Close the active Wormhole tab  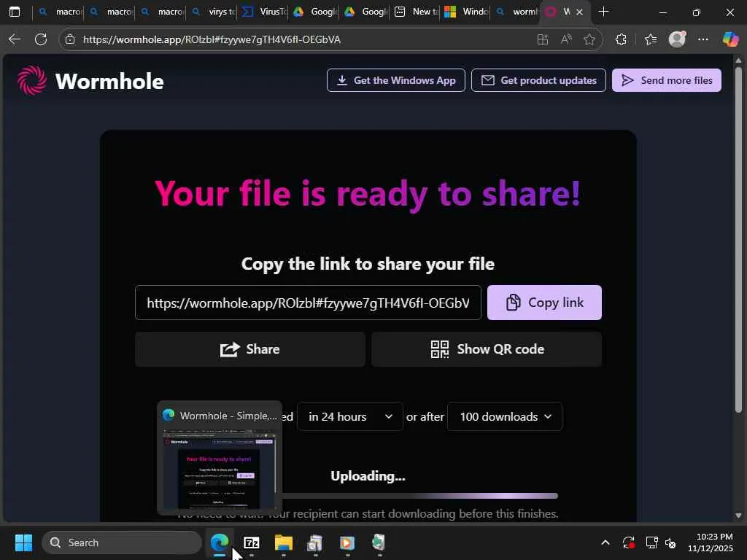579,12
